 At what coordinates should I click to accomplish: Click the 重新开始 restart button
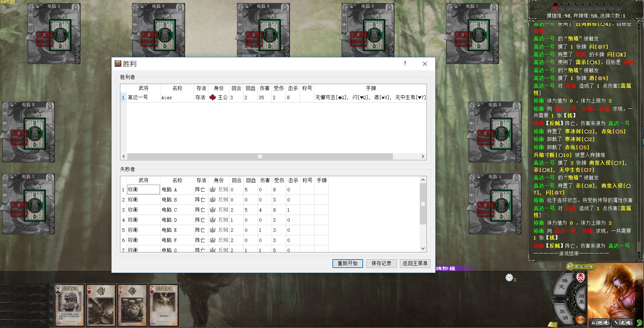(348, 263)
